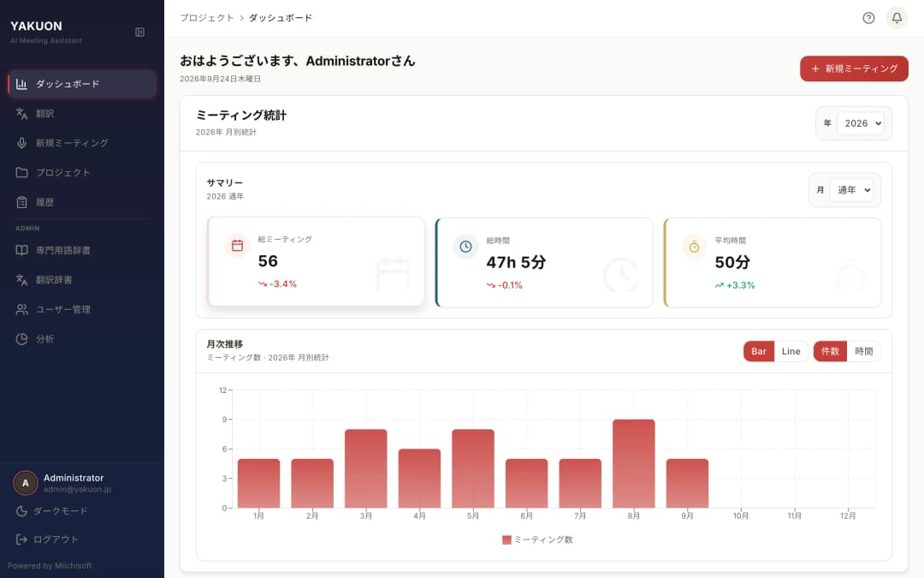Image resolution: width=924 pixels, height=578 pixels.
Task: Click the book icon for 専門用語辞書
Action: tap(21, 250)
